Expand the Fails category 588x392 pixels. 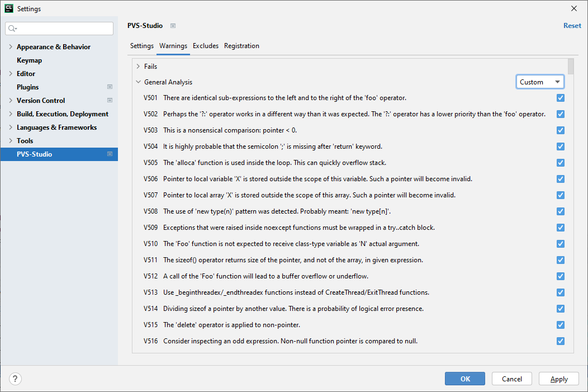click(138, 67)
